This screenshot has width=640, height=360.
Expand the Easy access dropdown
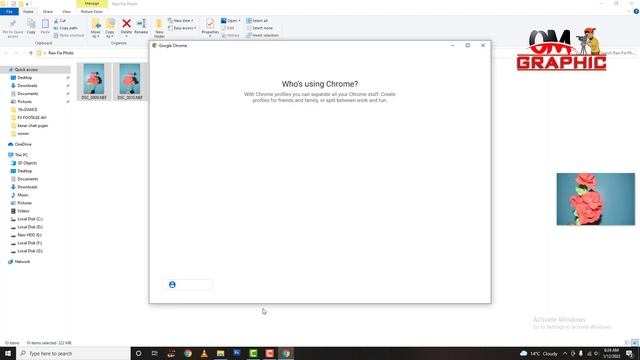pos(182,28)
